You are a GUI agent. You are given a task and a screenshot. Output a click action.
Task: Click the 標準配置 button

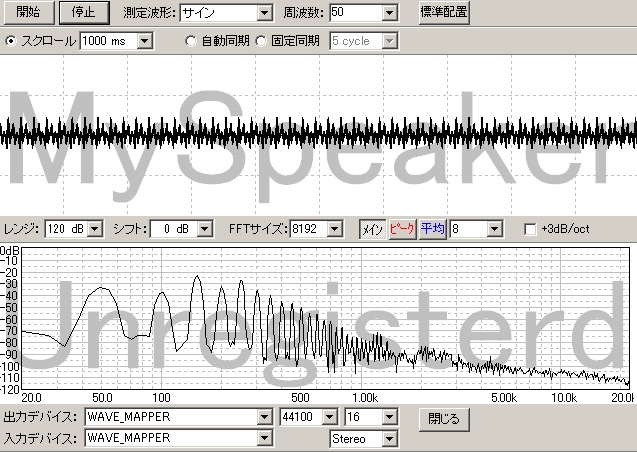point(444,12)
